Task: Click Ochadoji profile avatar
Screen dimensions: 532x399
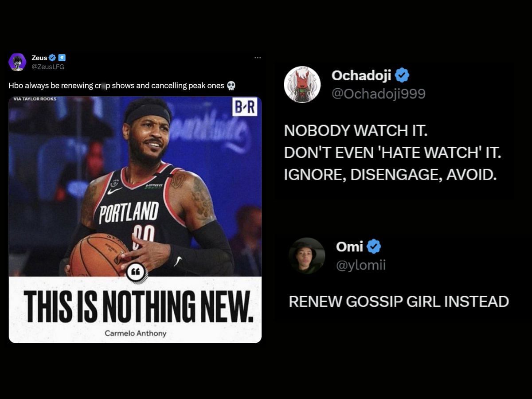Action: point(302,84)
